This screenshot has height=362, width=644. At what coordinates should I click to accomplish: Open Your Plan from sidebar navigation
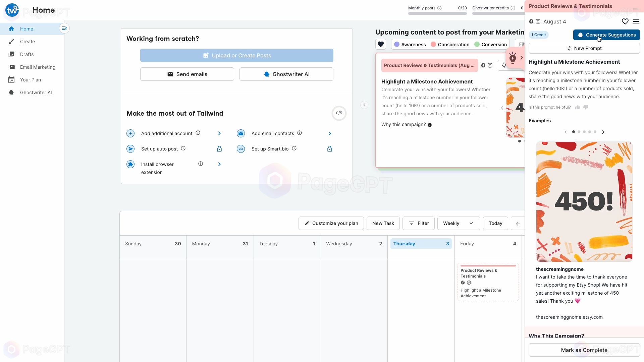(30, 79)
